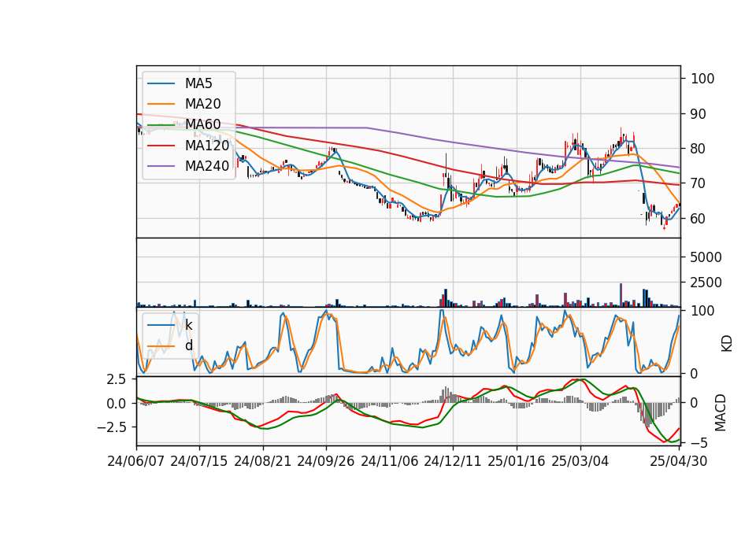Click the 0.0 MACD left axis label
Image resolution: width=756 pixels, height=543 pixels.
click(x=117, y=404)
